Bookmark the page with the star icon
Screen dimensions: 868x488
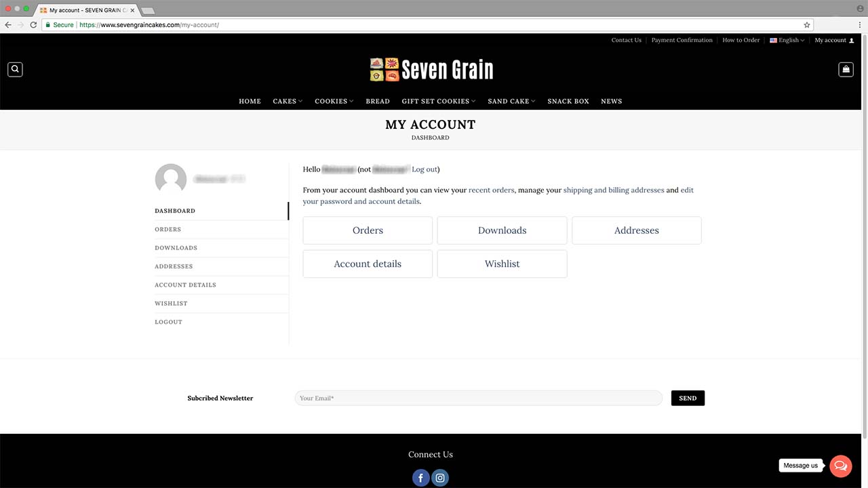(807, 25)
